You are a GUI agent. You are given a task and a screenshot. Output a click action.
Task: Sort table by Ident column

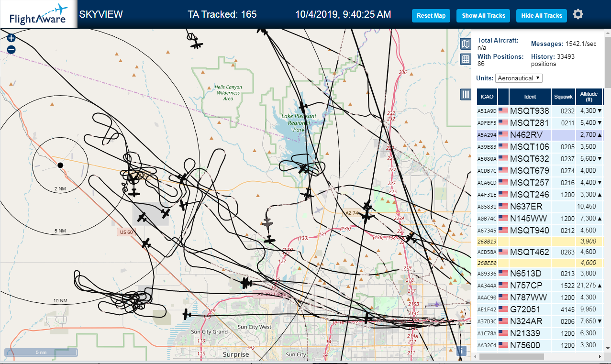pos(530,97)
